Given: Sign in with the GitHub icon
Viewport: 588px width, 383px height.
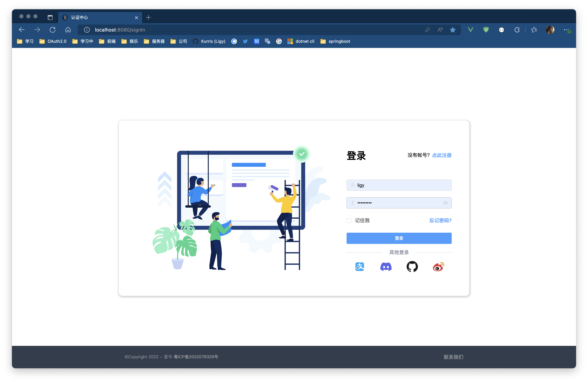Looking at the screenshot, I should 412,267.
